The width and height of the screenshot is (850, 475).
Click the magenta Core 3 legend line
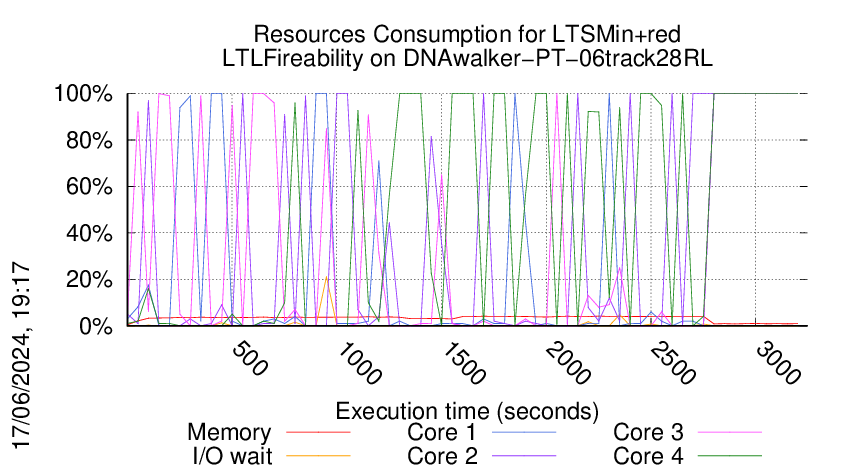click(730, 433)
